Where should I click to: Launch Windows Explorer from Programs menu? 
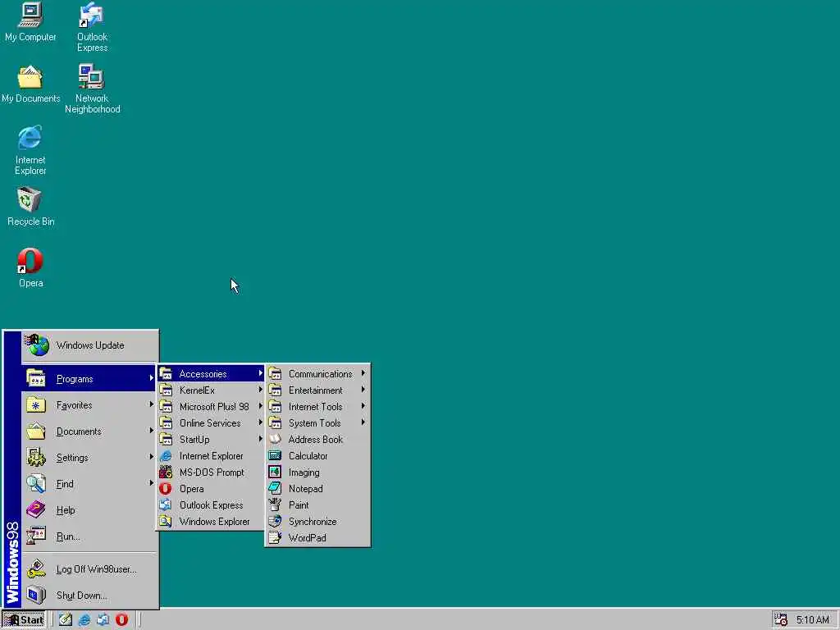[211, 521]
